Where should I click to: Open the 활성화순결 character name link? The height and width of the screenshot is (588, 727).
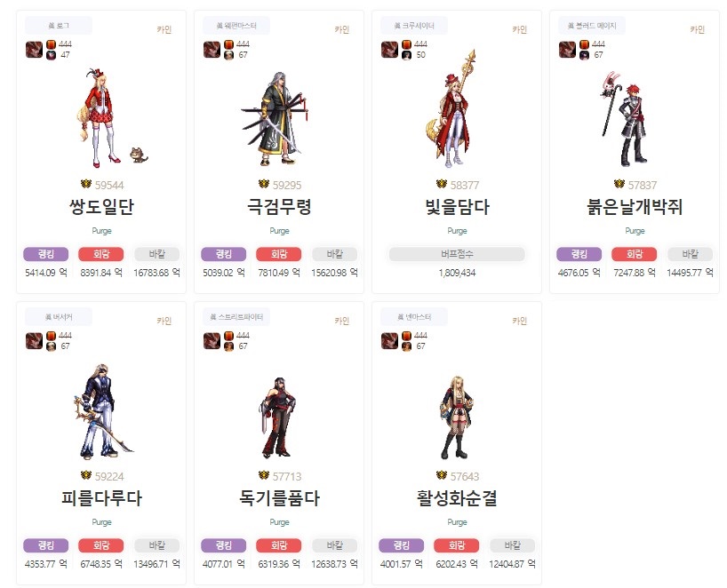(457, 498)
